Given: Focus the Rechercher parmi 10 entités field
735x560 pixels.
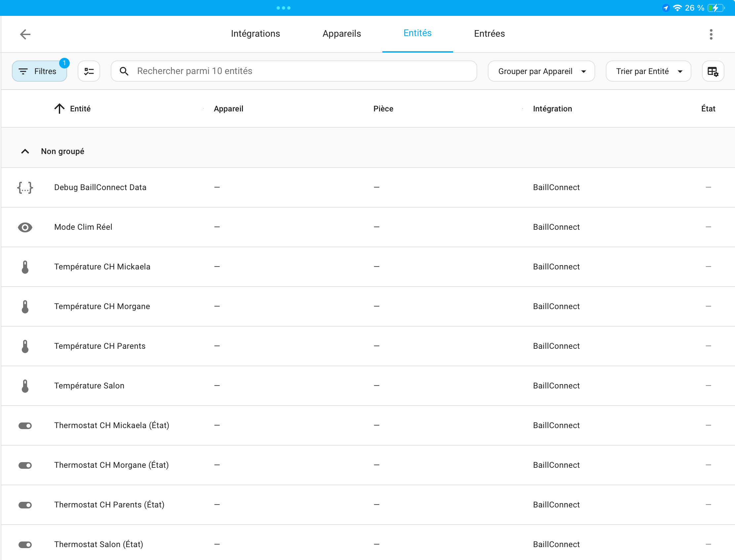Looking at the screenshot, I should (x=293, y=71).
